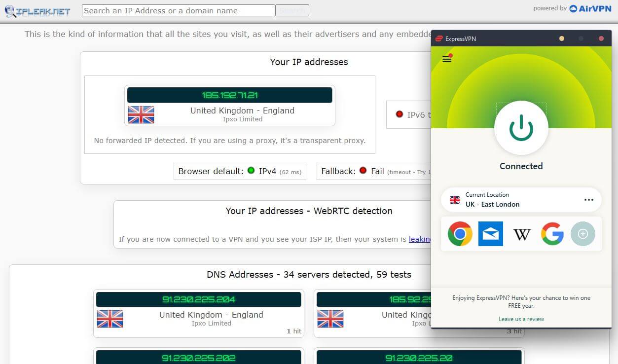Image resolution: width=618 pixels, height=364 pixels.
Task: Open the AirVPN powered-by link
Action: [x=590, y=8]
